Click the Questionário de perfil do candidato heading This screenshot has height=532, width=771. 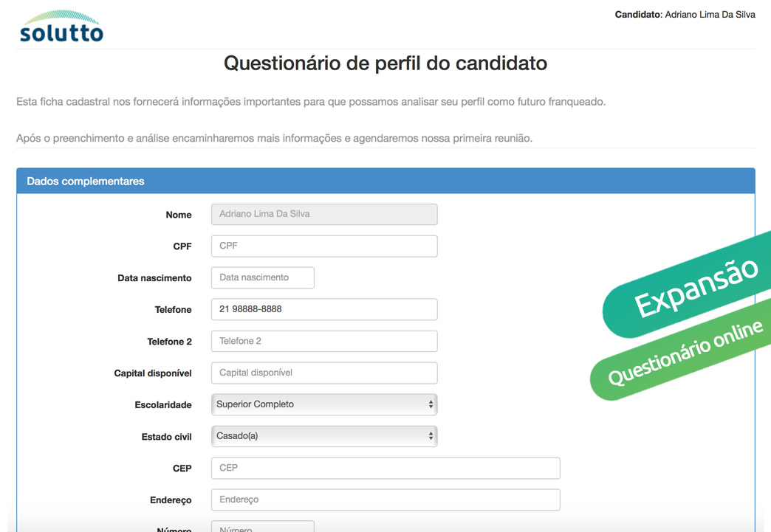(x=385, y=63)
